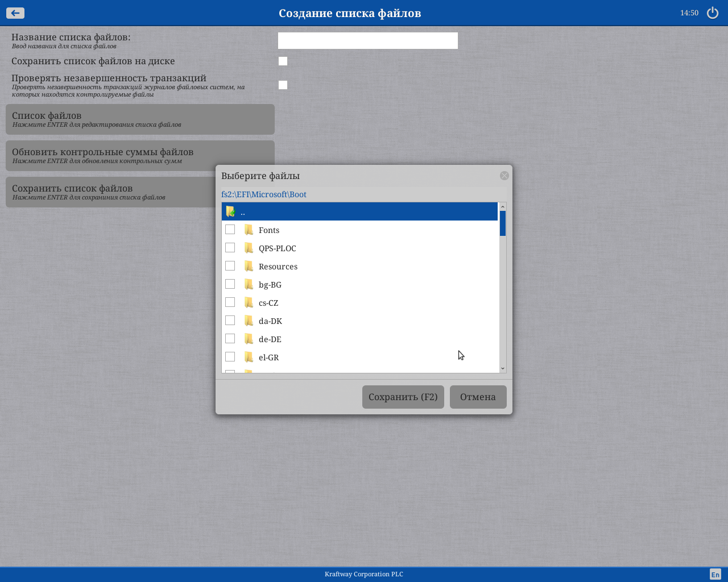Click the power icon in top bar
The height and width of the screenshot is (582, 728).
click(713, 13)
